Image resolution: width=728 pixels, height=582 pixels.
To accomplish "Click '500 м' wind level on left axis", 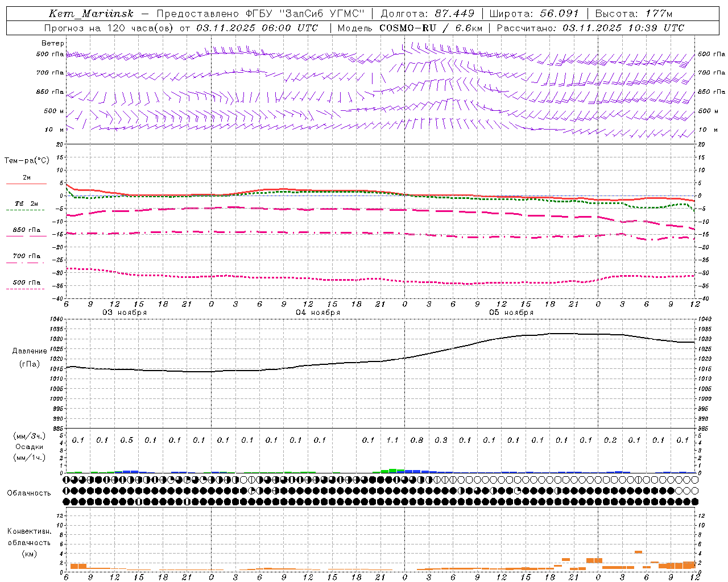I will click(54, 111).
